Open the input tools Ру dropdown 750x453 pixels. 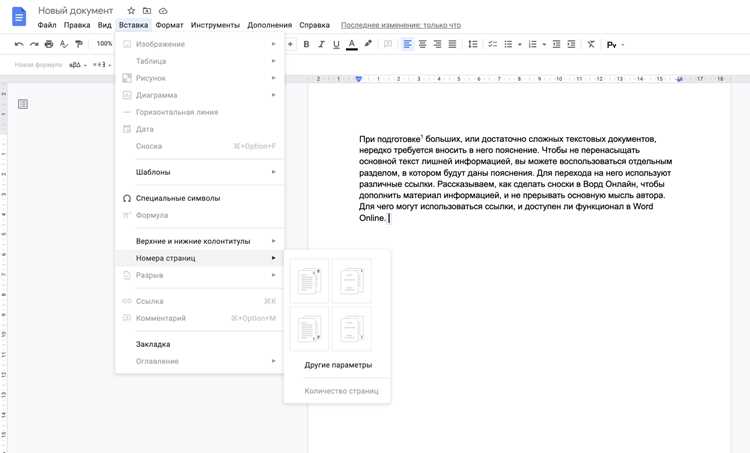point(616,44)
